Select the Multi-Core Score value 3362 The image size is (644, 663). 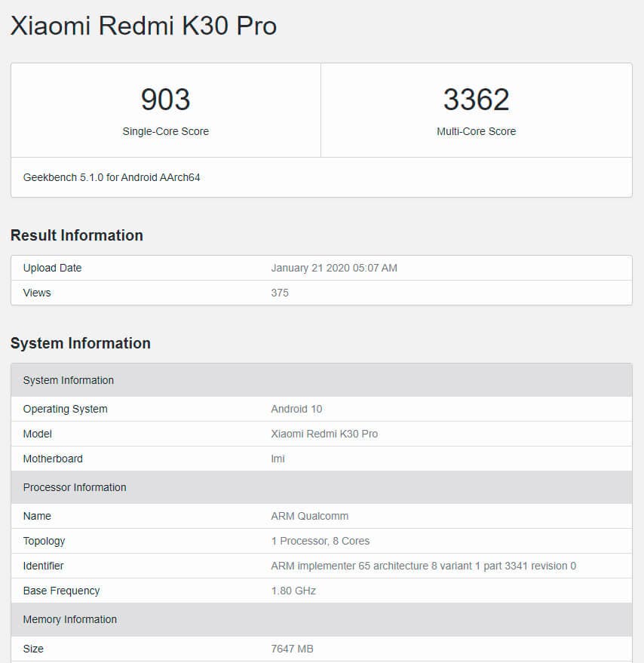tap(476, 99)
